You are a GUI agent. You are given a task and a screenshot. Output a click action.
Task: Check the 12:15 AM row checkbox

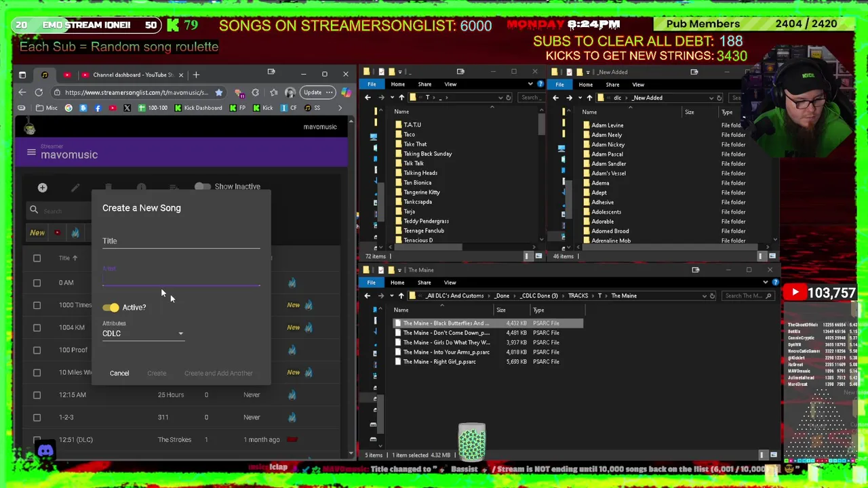click(x=37, y=394)
